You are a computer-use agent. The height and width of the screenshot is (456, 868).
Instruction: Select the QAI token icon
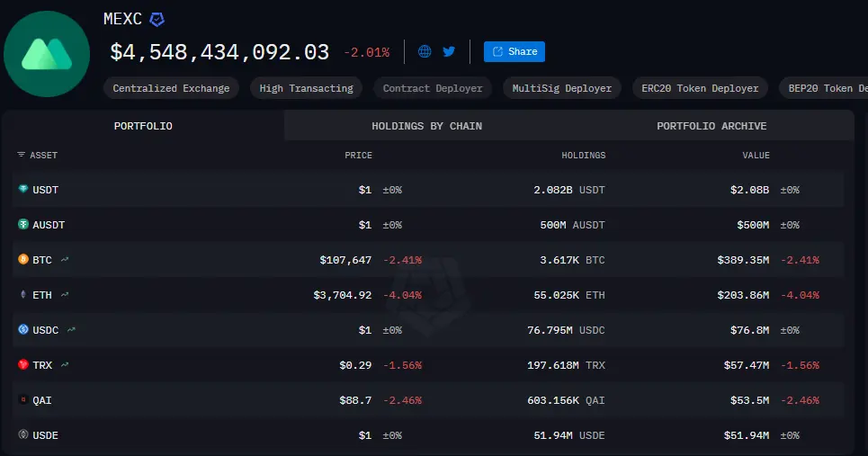[x=23, y=400]
